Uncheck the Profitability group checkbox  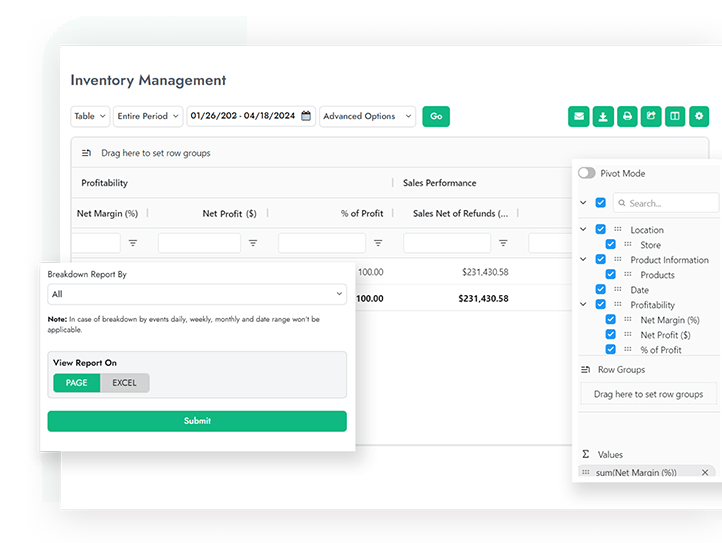click(x=600, y=304)
